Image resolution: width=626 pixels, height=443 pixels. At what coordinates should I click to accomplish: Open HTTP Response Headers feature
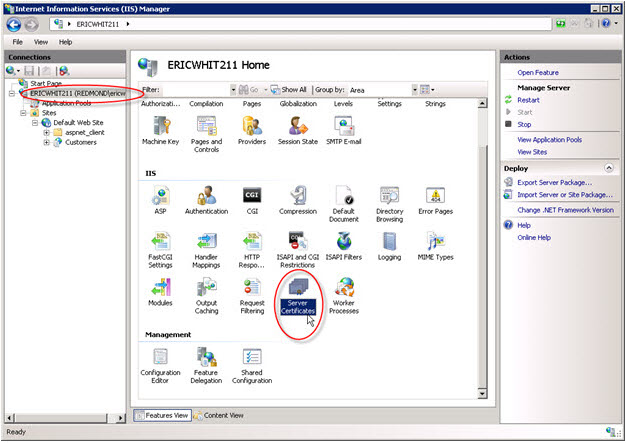click(x=252, y=250)
